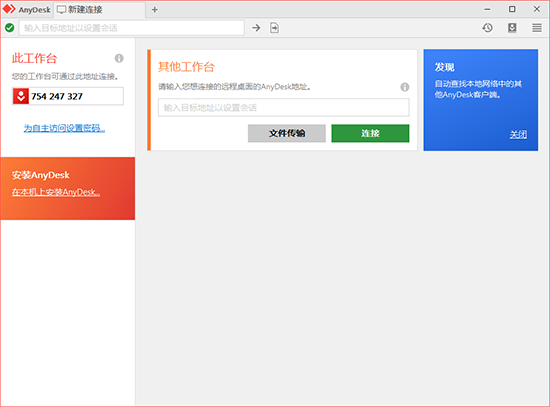The width and height of the screenshot is (550, 407).
Task: Maximize the AnyDesk window
Action: [x=512, y=9]
